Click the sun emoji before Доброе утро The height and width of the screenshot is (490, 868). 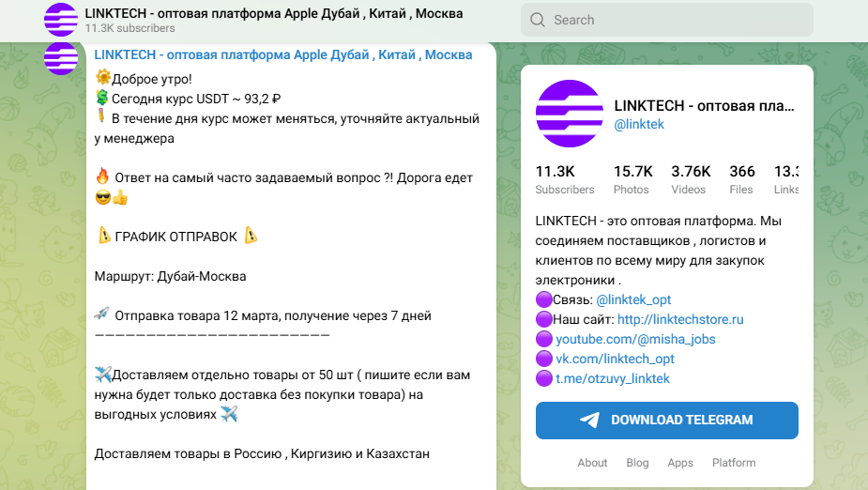[x=102, y=77]
